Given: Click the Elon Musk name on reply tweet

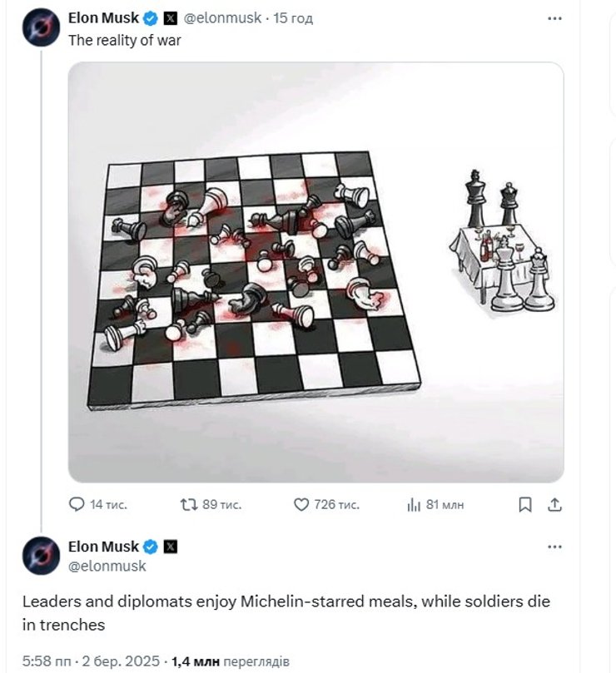Looking at the screenshot, I should point(103,547).
